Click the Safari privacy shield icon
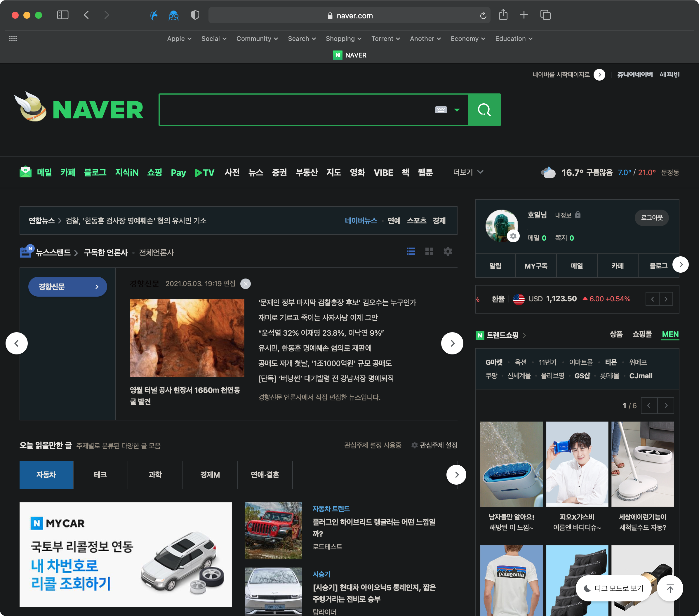699x616 pixels. (195, 15)
